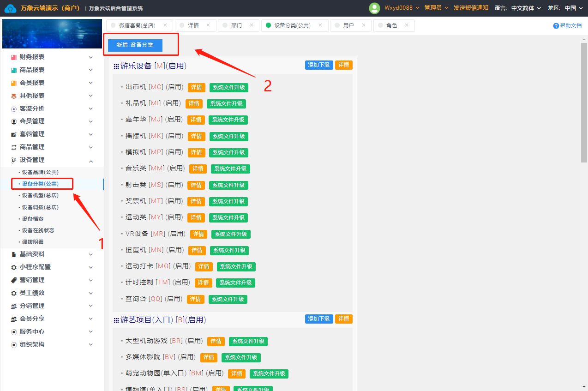Close the 设备分类(公共) tab

click(x=320, y=25)
